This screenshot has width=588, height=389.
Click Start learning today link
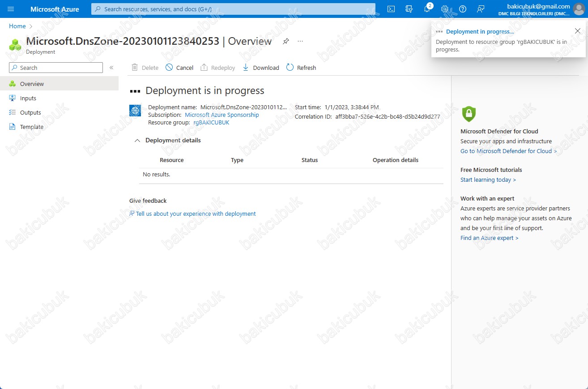click(x=488, y=180)
